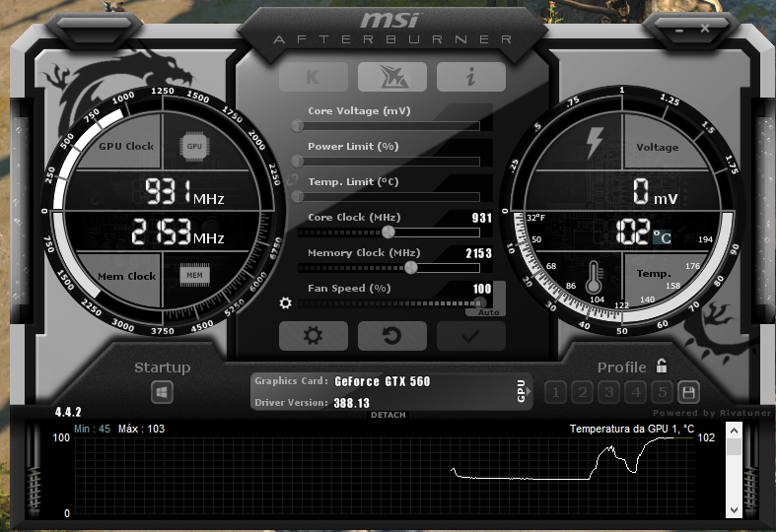Adjust the Core Voltage slider handle
This screenshot has width=777, height=532.
coord(298,126)
